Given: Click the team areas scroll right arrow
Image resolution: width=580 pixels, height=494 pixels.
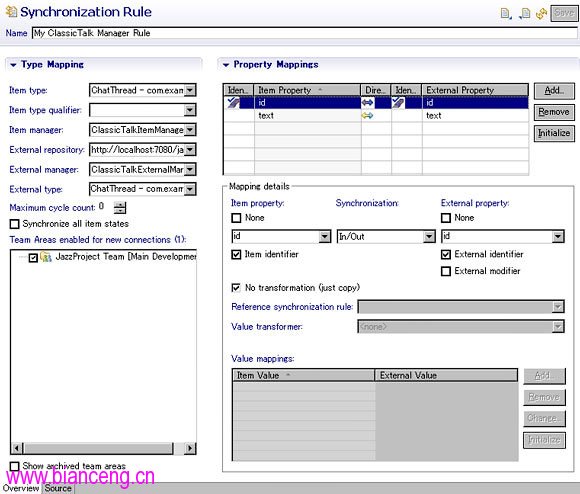Looking at the screenshot, I should (190, 448).
